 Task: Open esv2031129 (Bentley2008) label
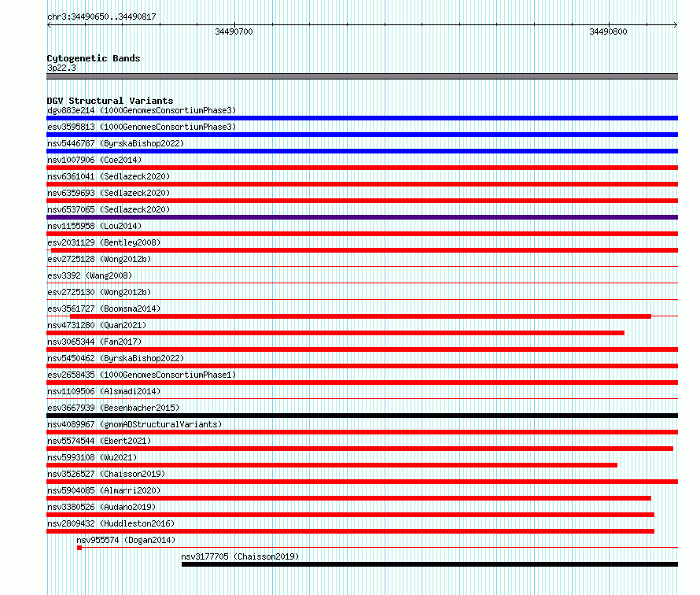[104, 242]
